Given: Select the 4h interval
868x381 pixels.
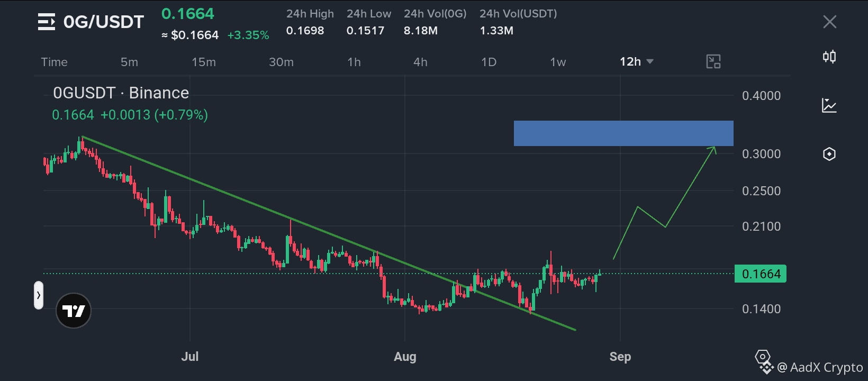Looking at the screenshot, I should point(420,62).
